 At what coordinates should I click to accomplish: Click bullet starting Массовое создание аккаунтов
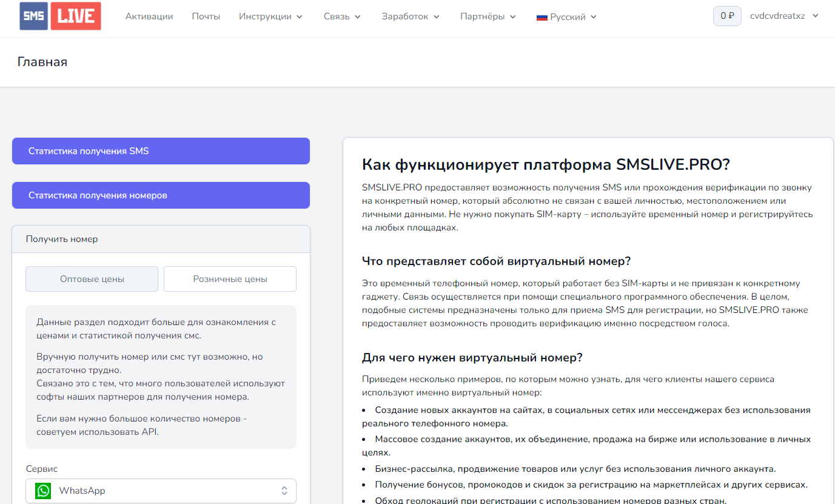tap(586, 446)
